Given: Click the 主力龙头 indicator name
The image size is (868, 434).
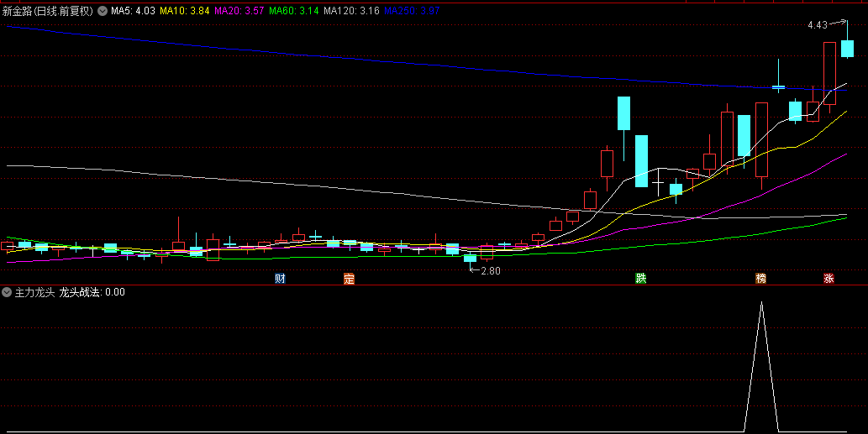Looking at the screenshot, I should pos(34,292).
